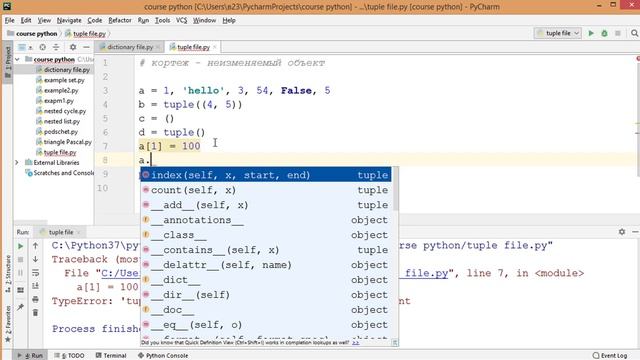This screenshot has height=360, width=640.
Task: Clear the console with the trash icon
Action: pyautogui.click(x=36, y=313)
